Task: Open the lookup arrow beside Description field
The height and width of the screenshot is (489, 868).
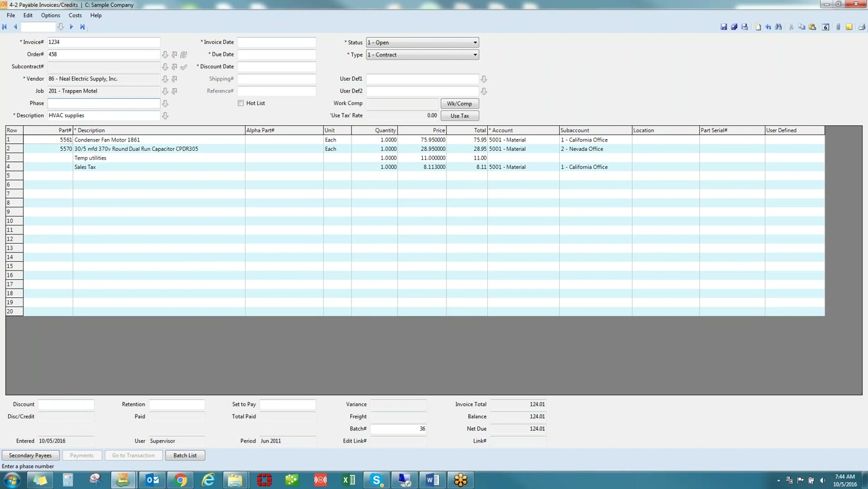Action: 165,115
